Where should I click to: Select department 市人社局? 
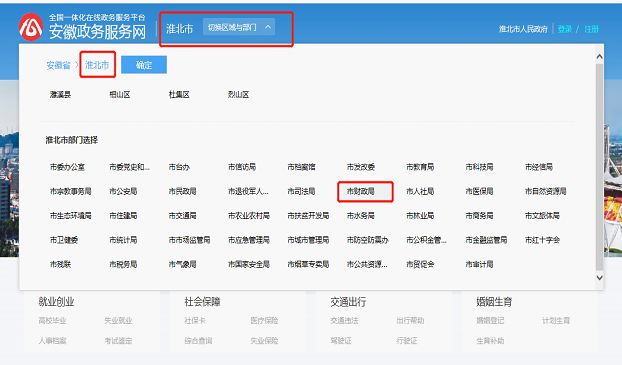tap(420, 191)
